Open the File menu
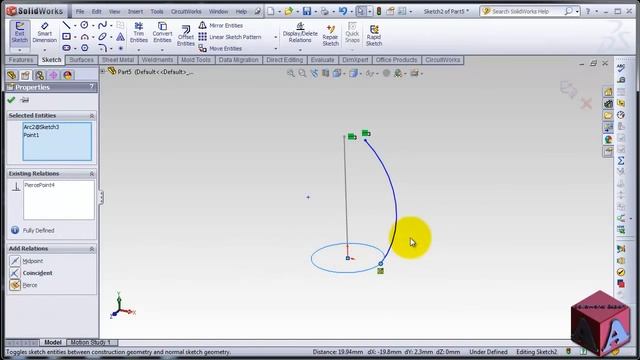 (80, 11)
